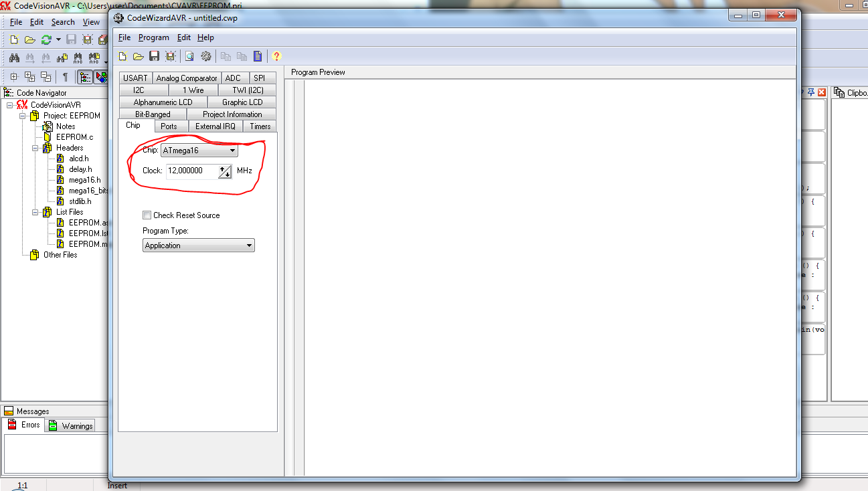Select Other Files tree node
The height and width of the screenshot is (491, 868).
60,255
